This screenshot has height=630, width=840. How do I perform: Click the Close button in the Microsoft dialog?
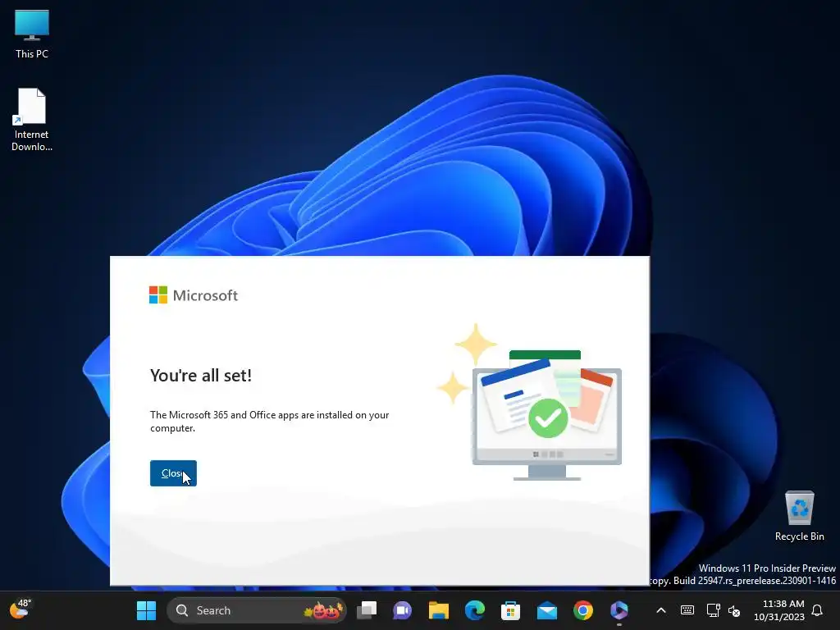173,473
